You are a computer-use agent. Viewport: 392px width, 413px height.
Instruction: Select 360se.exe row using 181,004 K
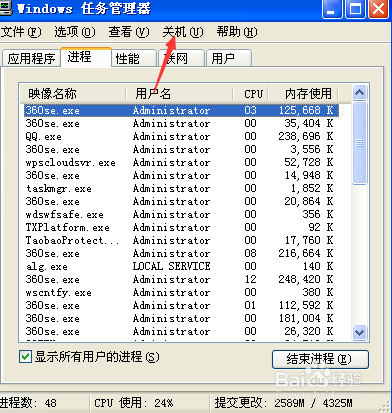(181, 318)
